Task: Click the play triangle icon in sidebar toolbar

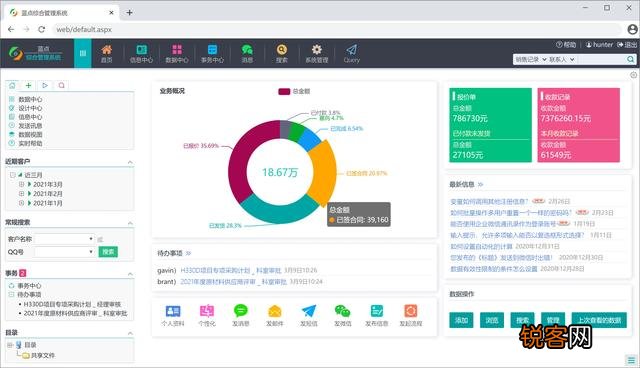Action: coord(45,85)
